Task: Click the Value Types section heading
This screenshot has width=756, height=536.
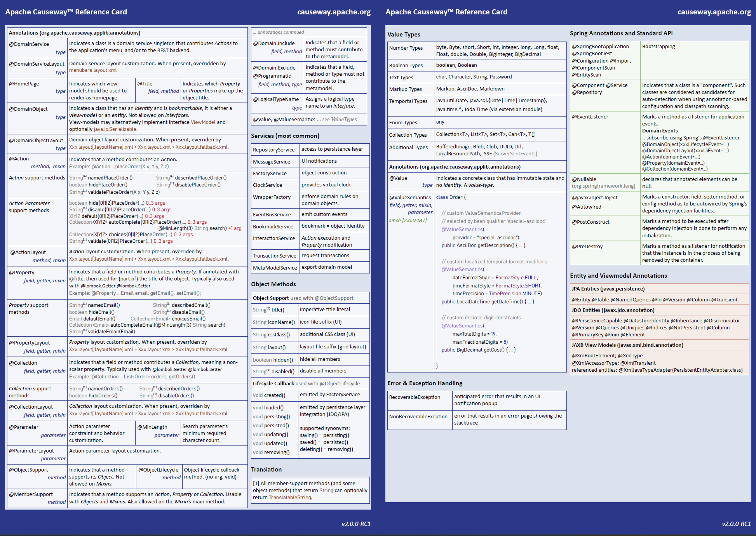Action: [404, 35]
